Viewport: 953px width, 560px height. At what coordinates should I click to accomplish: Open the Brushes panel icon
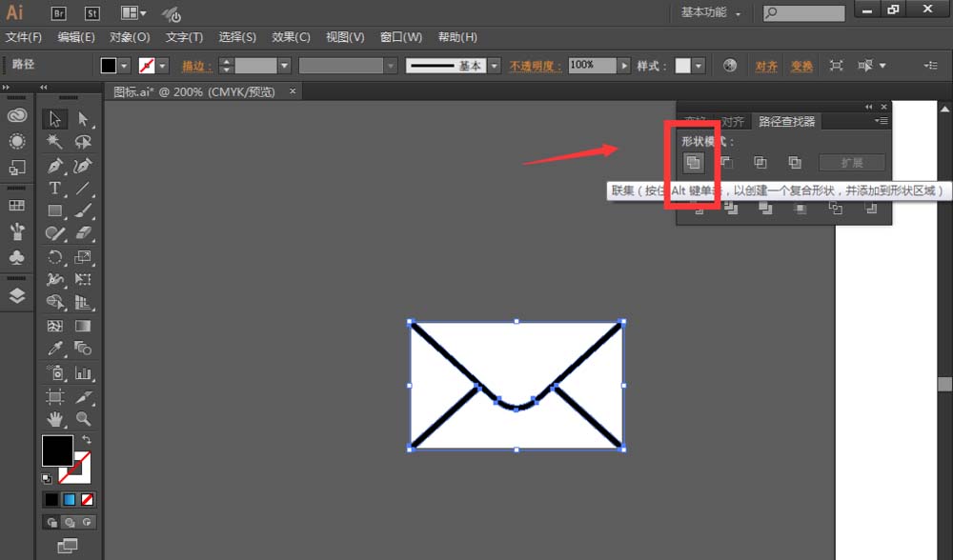(17, 230)
